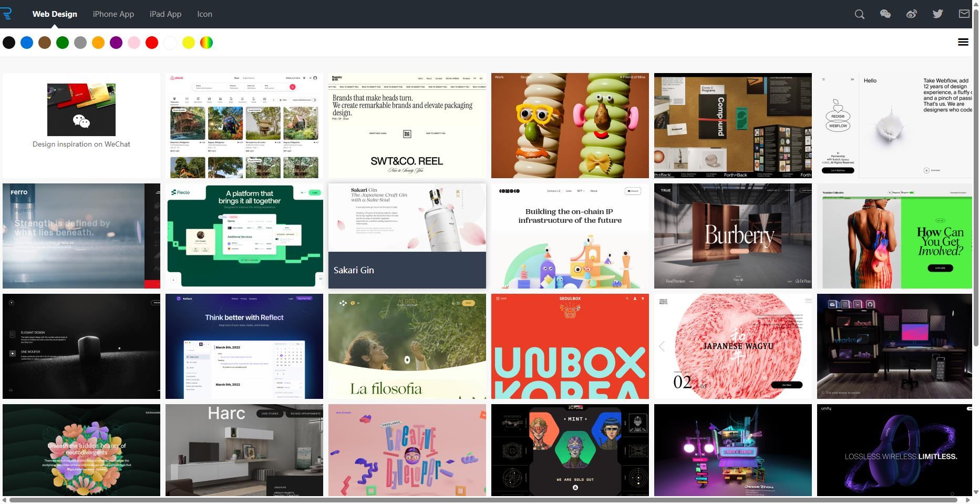This screenshot has width=980, height=504.
Task: Open the Weibo icon in header
Action: pos(912,14)
